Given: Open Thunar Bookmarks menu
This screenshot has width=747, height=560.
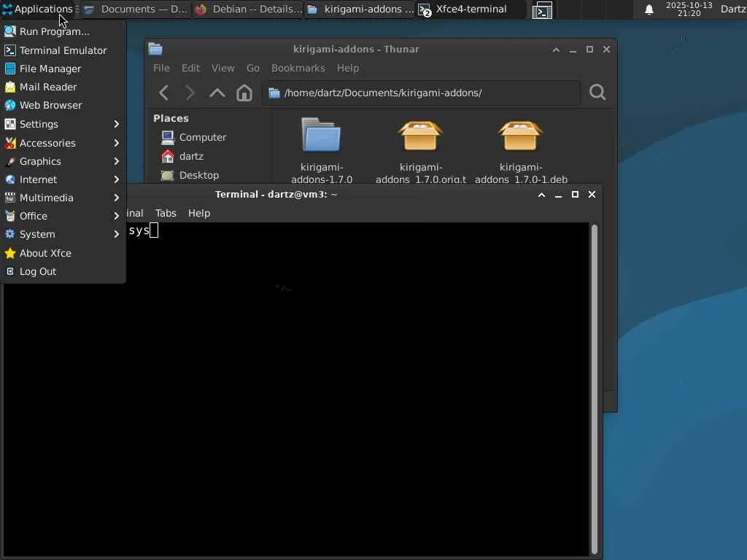Looking at the screenshot, I should [298, 68].
